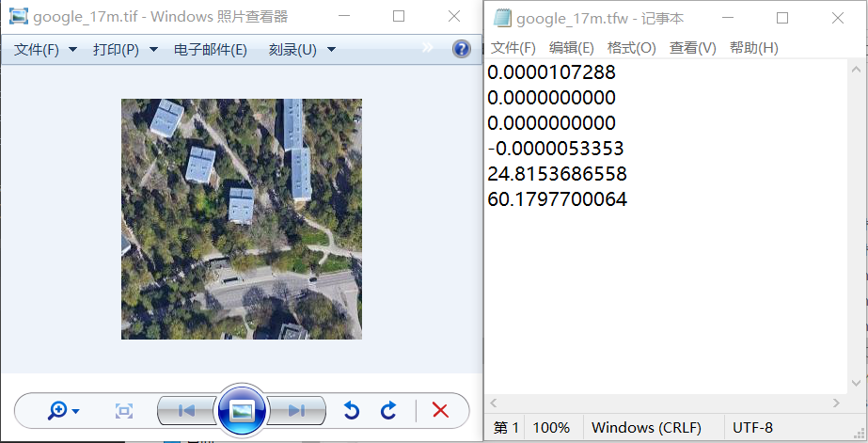Click the value 60.1797700064 in Notepad

[557, 199]
